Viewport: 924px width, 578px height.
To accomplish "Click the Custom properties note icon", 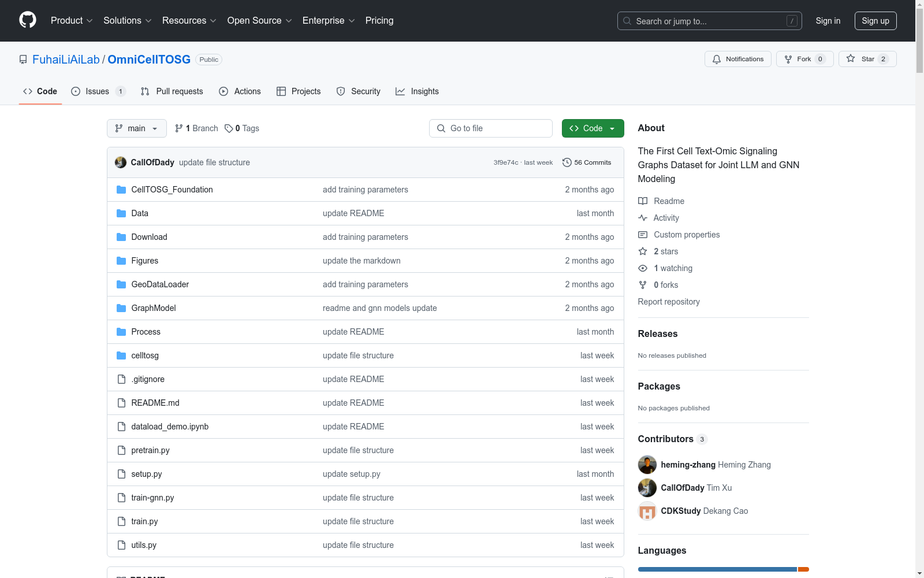I will point(643,235).
